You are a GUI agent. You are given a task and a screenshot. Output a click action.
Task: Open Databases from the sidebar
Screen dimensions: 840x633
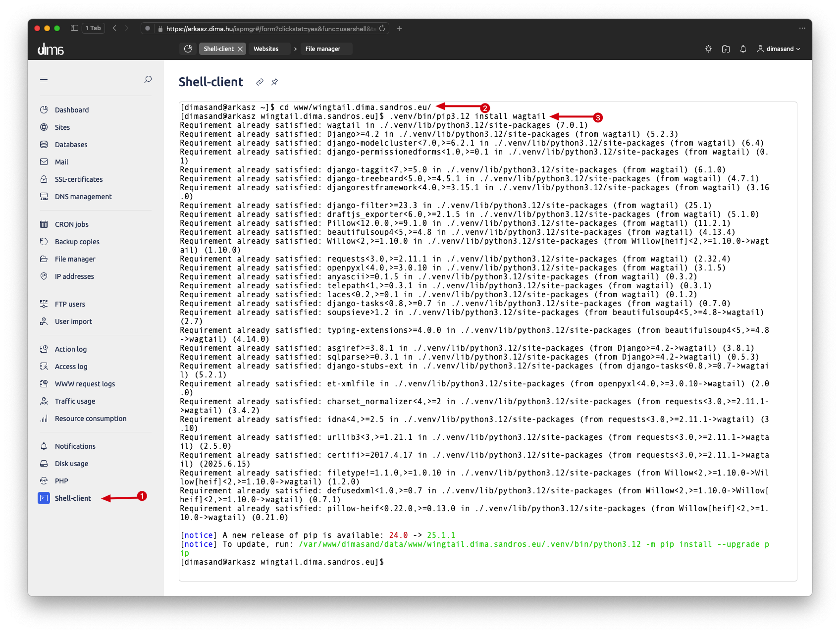pyautogui.click(x=71, y=145)
